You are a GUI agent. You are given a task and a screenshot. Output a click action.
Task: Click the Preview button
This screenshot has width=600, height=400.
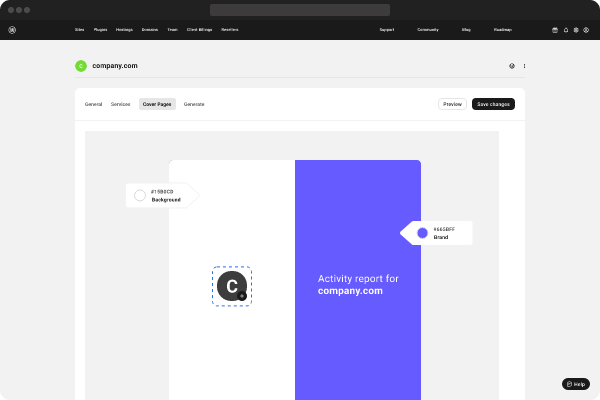(x=452, y=104)
